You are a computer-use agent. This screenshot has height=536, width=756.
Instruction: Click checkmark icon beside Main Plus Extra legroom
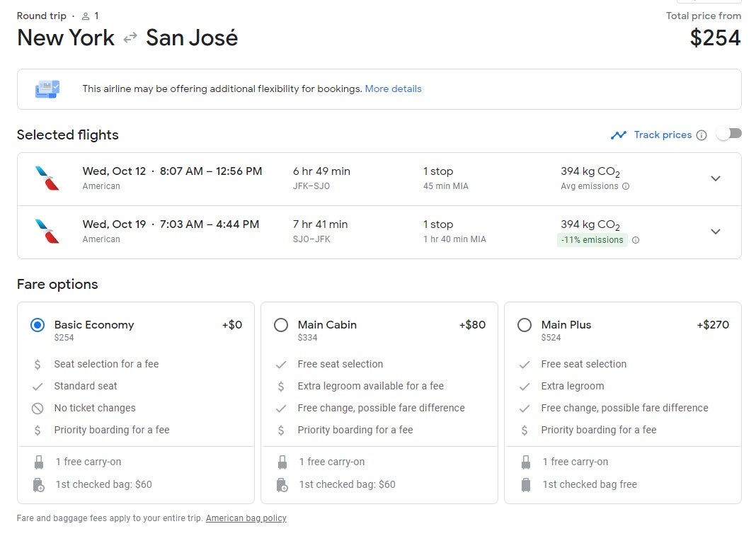[x=525, y=387]
